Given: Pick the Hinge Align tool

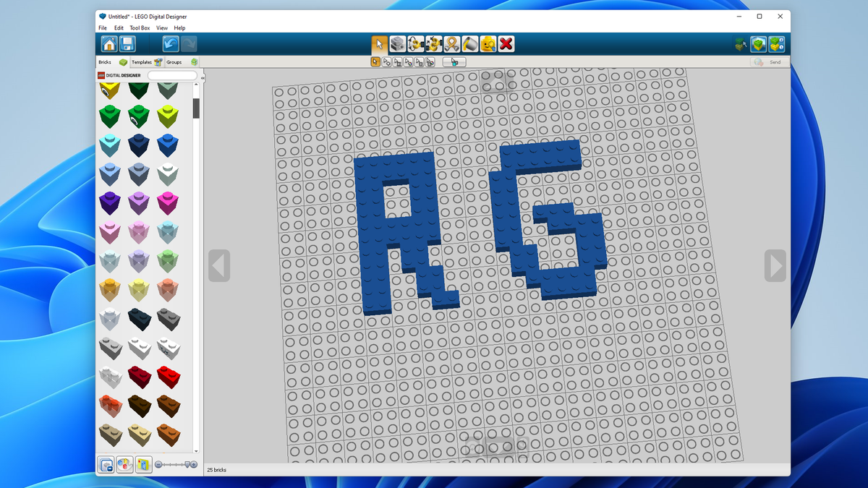Looking at the screenshot, I should [434, 44].
